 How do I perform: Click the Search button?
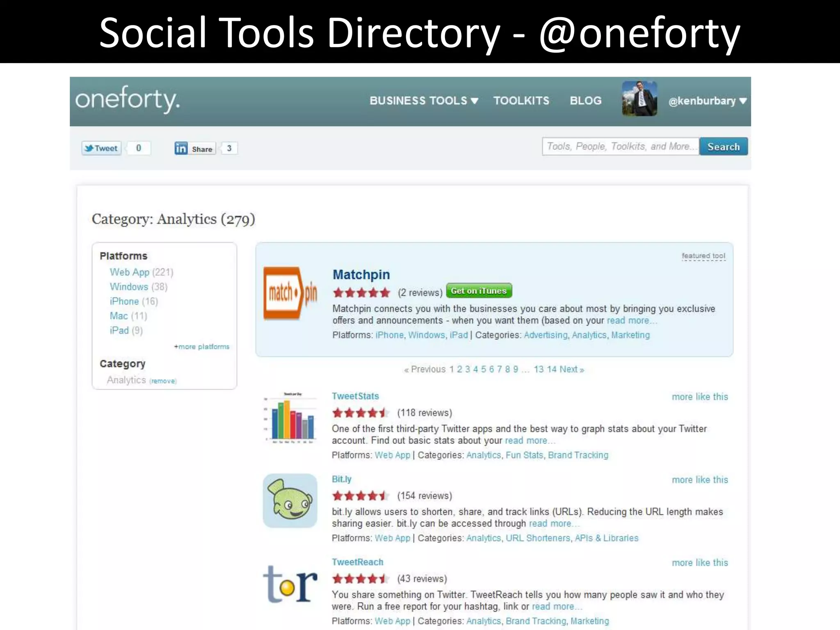pos(724,146)
